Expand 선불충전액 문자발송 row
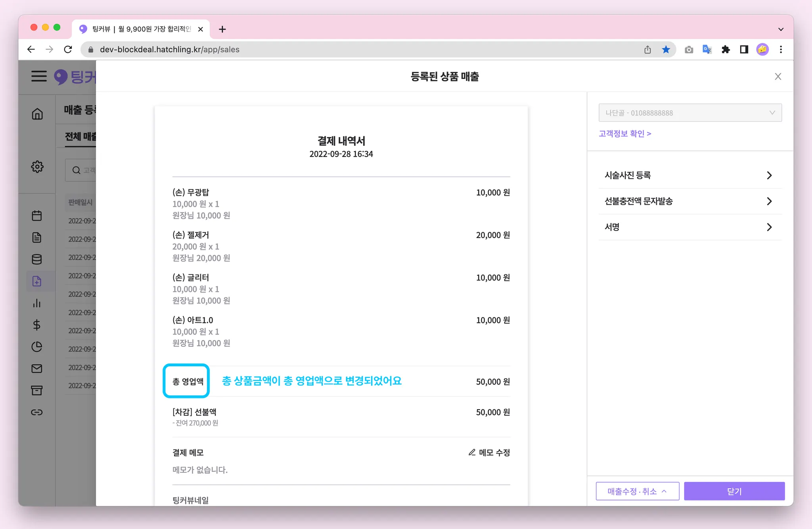The height and width of the screenshot is (529, 812). (690, 201)
